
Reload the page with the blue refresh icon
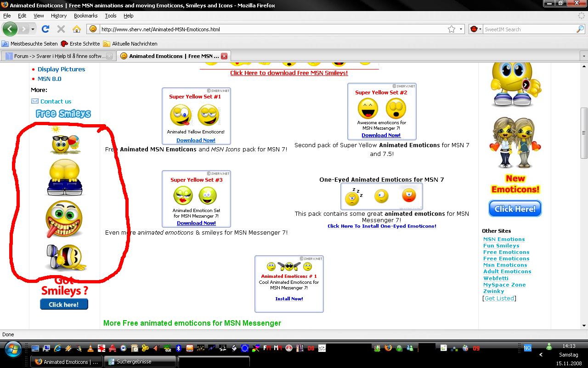(45, 29)
